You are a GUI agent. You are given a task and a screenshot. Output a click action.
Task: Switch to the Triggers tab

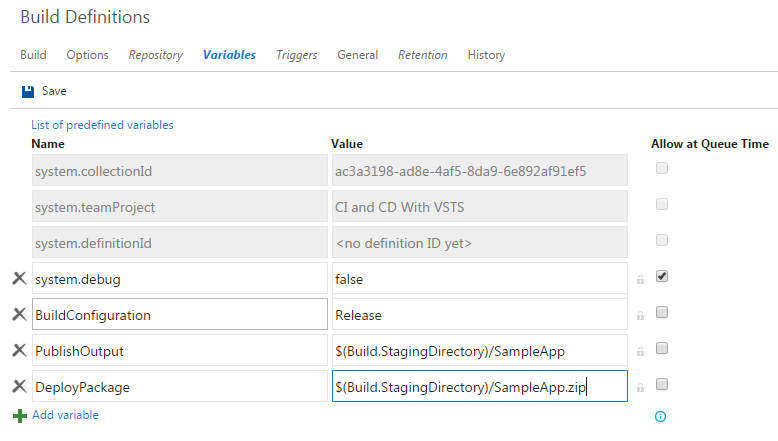pos(296,56)
